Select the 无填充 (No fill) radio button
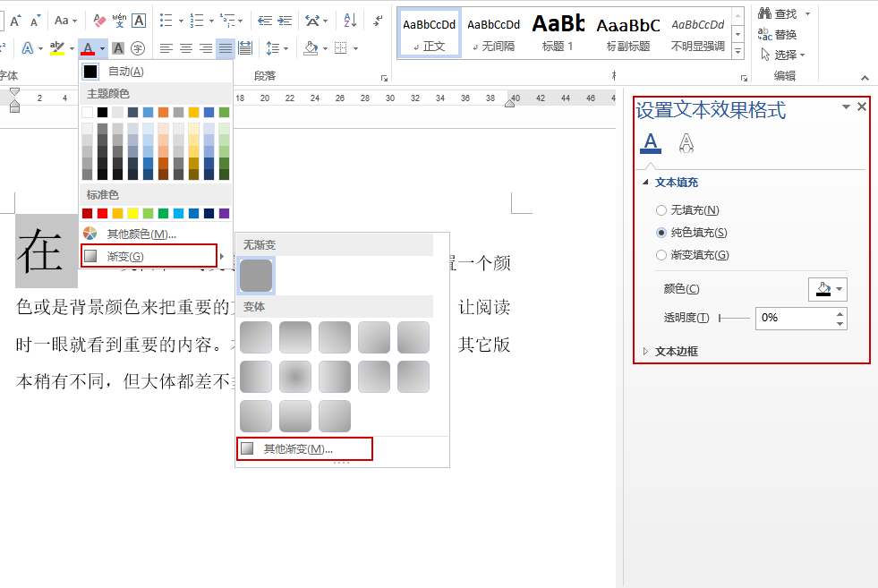878x588 pixels. pyautogui.click(x=661, y=210)
